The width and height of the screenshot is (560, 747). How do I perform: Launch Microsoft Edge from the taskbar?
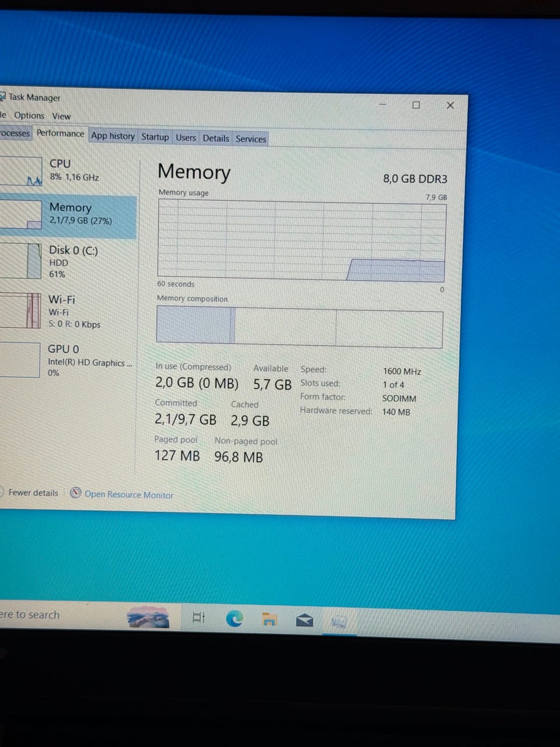point(235,618)
